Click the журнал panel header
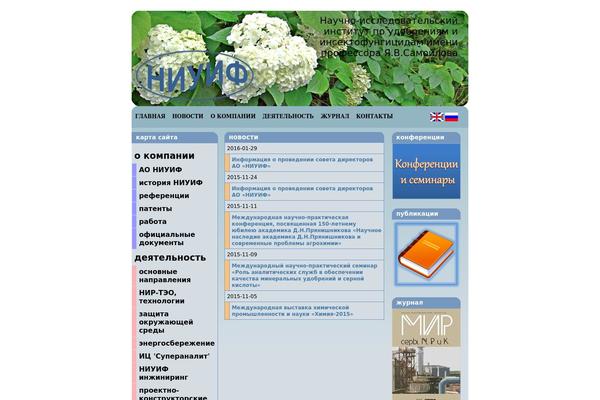Viewport: 600px width, 400px height. tap(426, 303)
